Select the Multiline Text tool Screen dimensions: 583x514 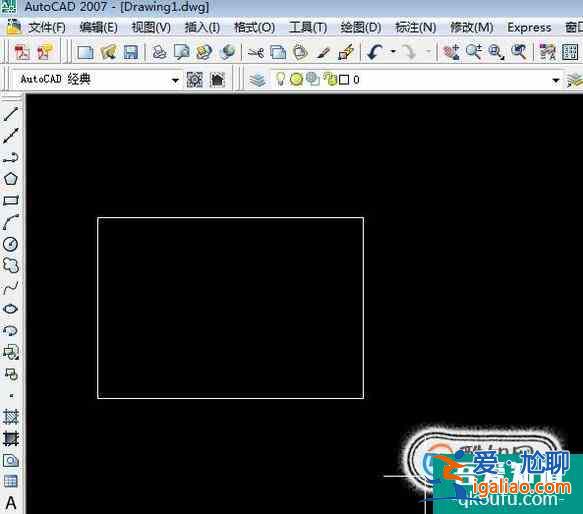click(x=11, y=503)
